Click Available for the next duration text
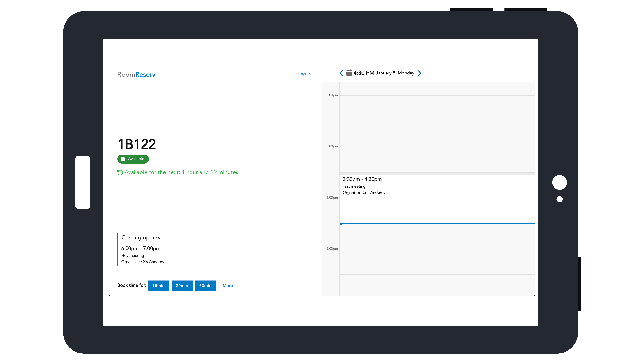The width and height of the screenshot is (644, 362). (181, 172)
